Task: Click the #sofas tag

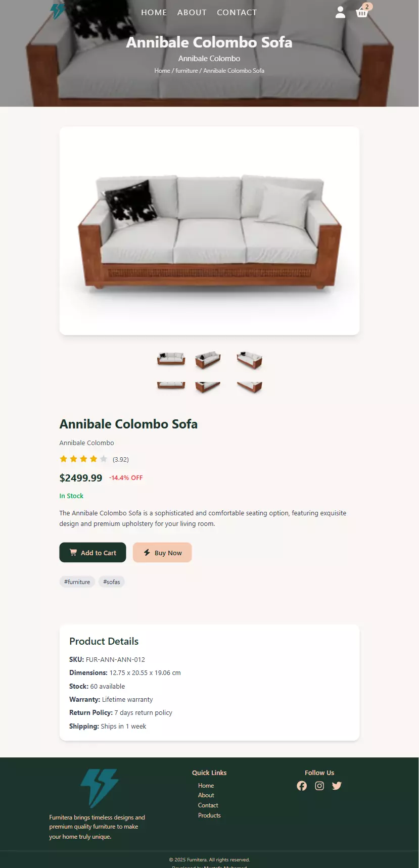Action: point(112,582)
